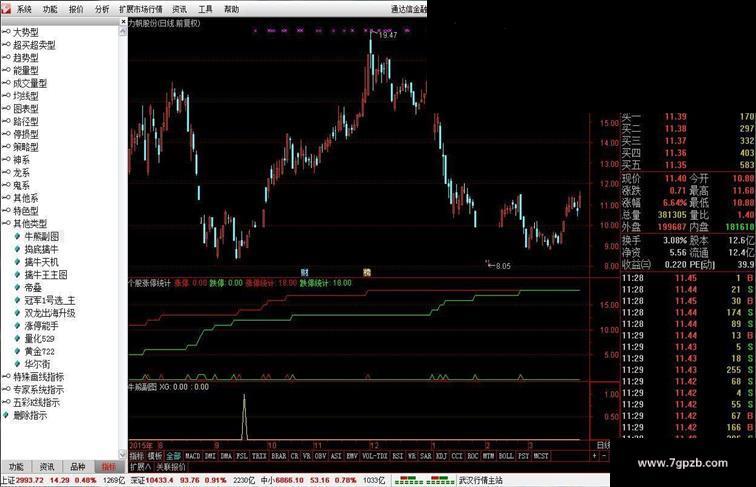This screenshot has width=756, height=487.
Task: Select the 帝叠 indicator diamond icon
Action: pyautogui.click(x=18, y=287)
